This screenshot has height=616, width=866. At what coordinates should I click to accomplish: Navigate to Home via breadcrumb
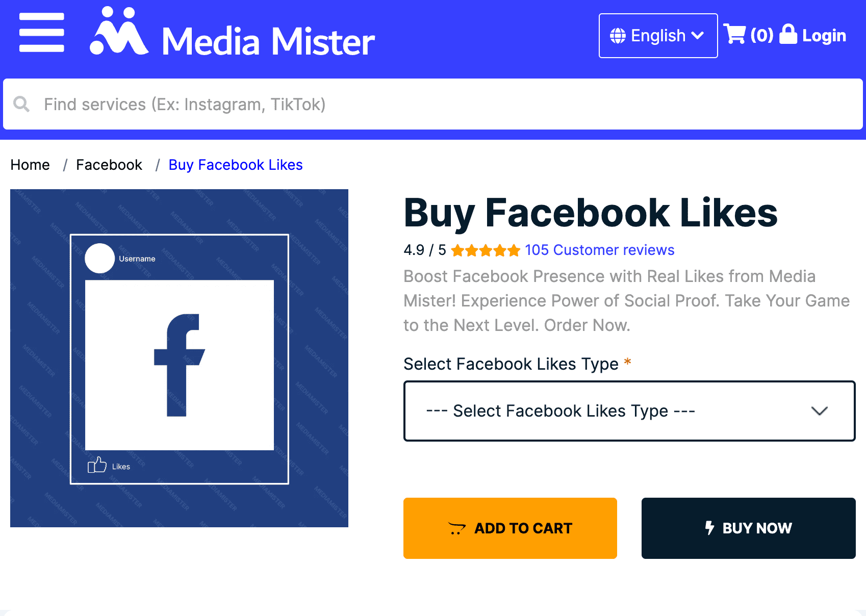30,165
